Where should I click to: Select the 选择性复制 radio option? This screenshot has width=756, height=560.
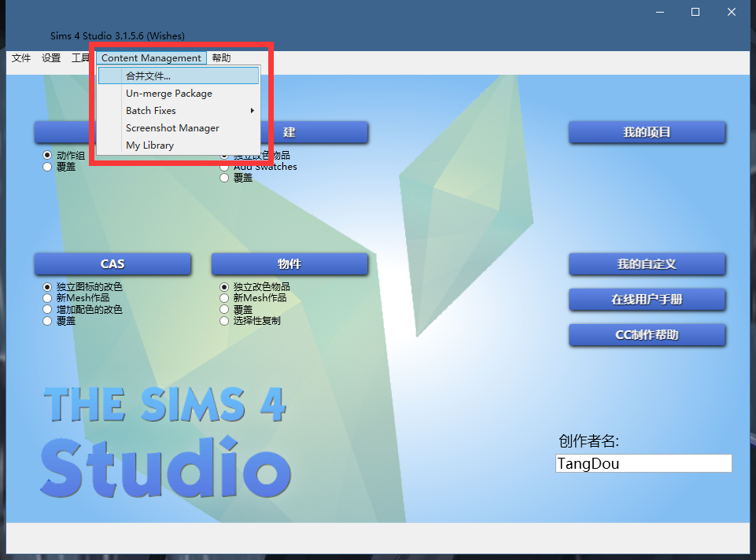(x=224, y=321)
